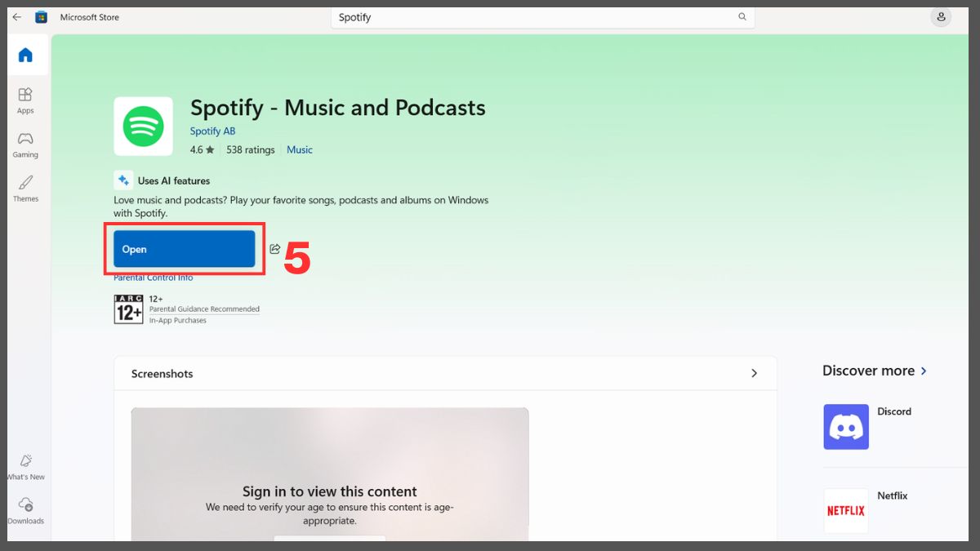Open the user profile icon
This screenshot has height=551, width=980.
click(x=941, y=17)
